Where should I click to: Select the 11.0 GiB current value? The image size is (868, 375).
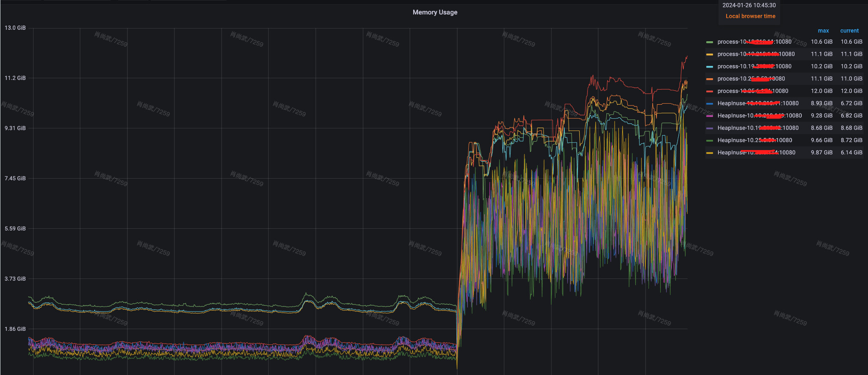pyautogui.click(x=851, y=79)
